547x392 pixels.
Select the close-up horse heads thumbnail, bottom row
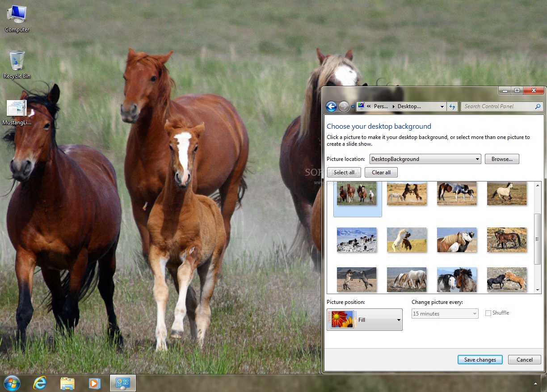coord(457,279)
